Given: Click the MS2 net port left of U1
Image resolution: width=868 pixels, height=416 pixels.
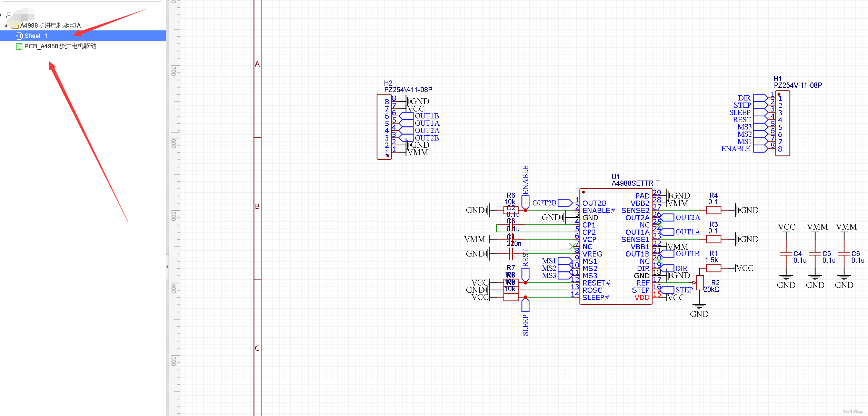Looking at the screenshot, I should click(557, 268).
